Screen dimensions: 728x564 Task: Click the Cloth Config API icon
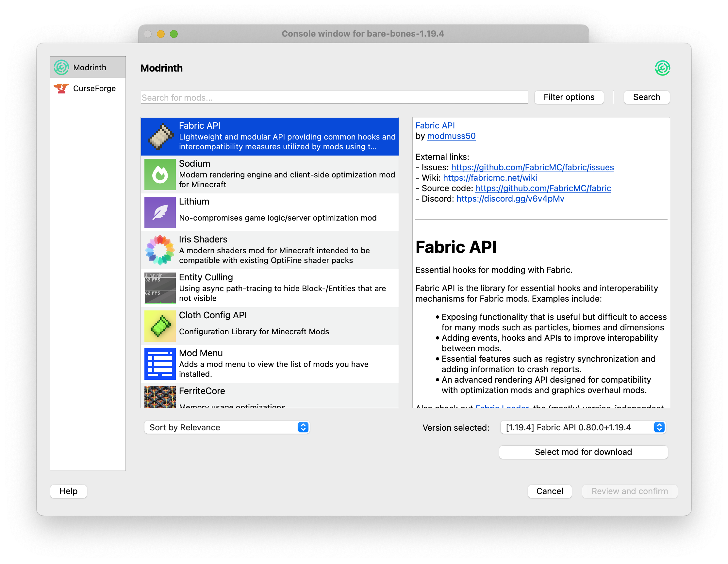(160, 326)
